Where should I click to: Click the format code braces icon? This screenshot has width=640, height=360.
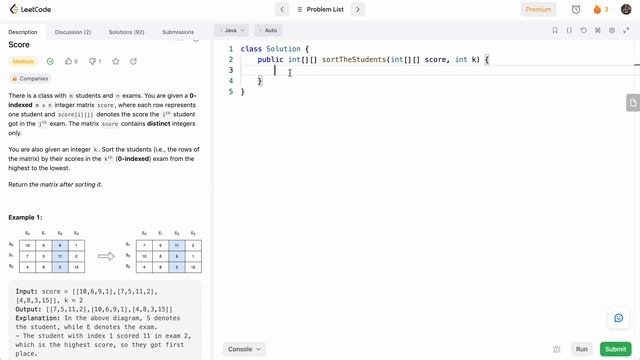tap(569, 30)
